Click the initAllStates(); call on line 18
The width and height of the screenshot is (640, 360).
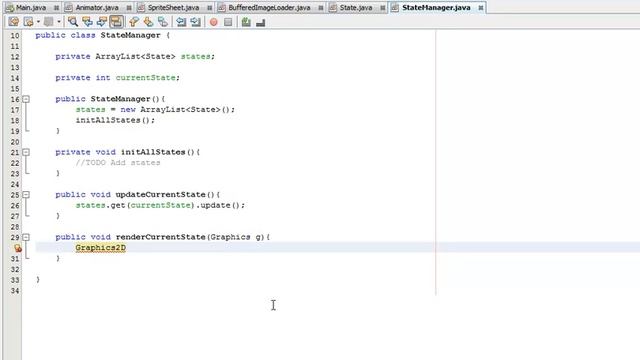coord(115,120)
